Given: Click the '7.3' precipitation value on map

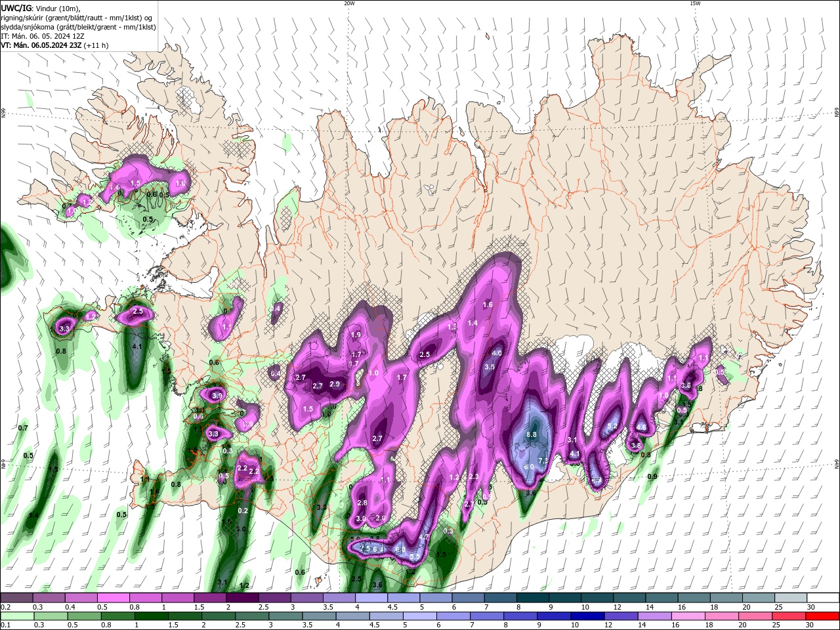Looking at the screenshot, I should [x=543, y=461].
